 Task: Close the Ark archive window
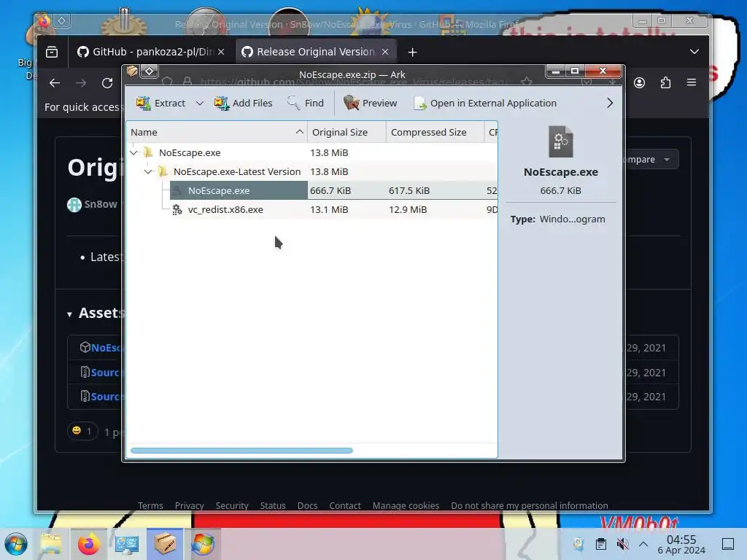(x=603, y=71)
